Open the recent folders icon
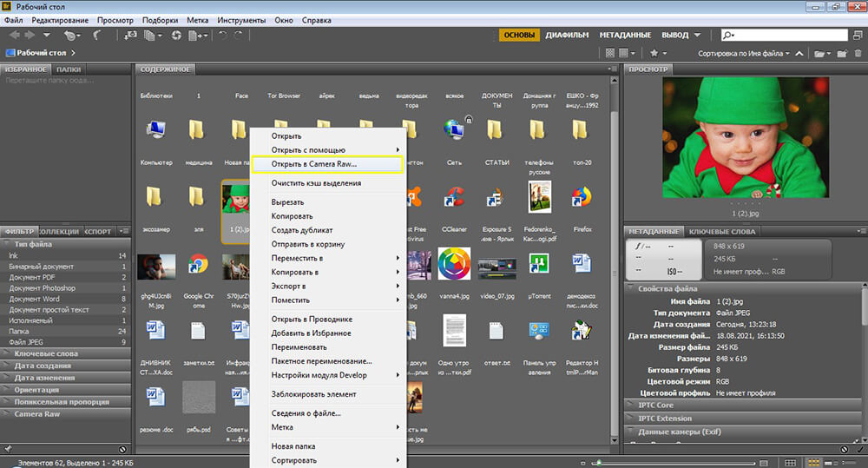 pyautogui.click(x=823, y=54)
